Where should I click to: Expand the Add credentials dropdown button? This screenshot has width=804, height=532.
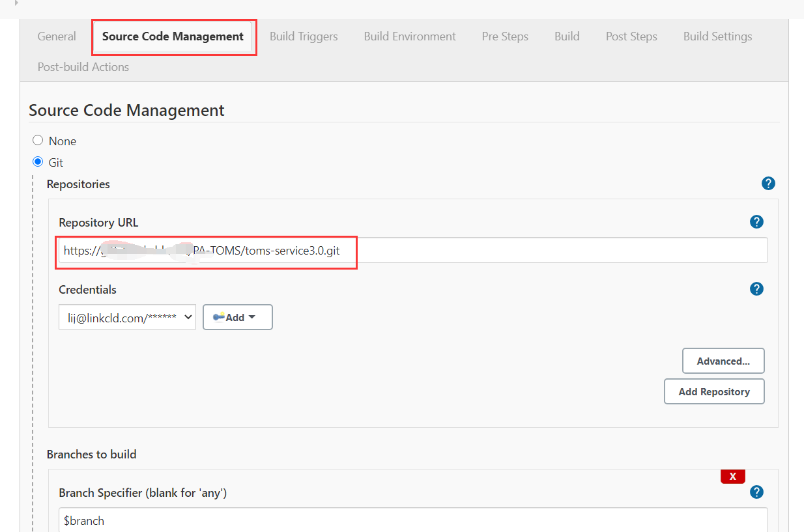click(237, 317)
